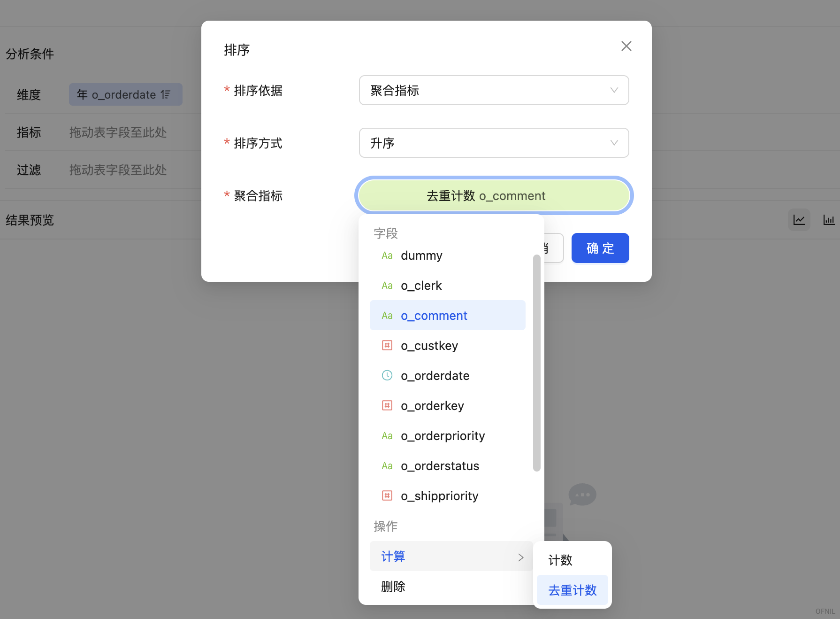Click the chat bubble icon in preview area
Image resolution: width=840 pixels, height=619 pixels.
(x=582, y=495)
